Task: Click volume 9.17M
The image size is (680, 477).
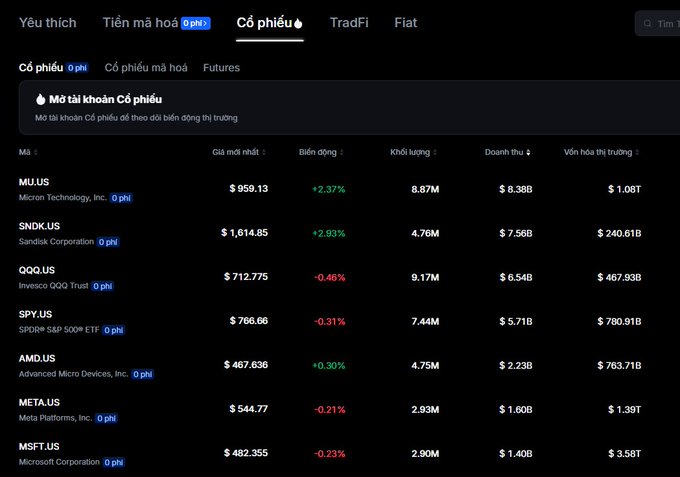Action: (x=425, y=278)
